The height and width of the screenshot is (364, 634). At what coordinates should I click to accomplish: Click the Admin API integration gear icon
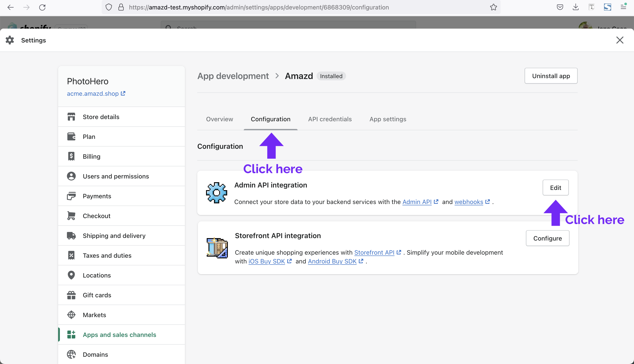(x=216, y=193)
